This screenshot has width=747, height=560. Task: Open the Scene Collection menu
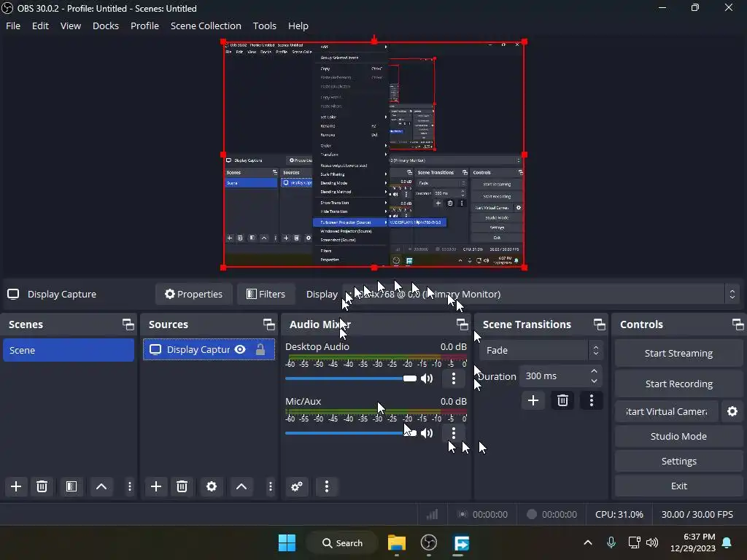click(x=206, y=26)
